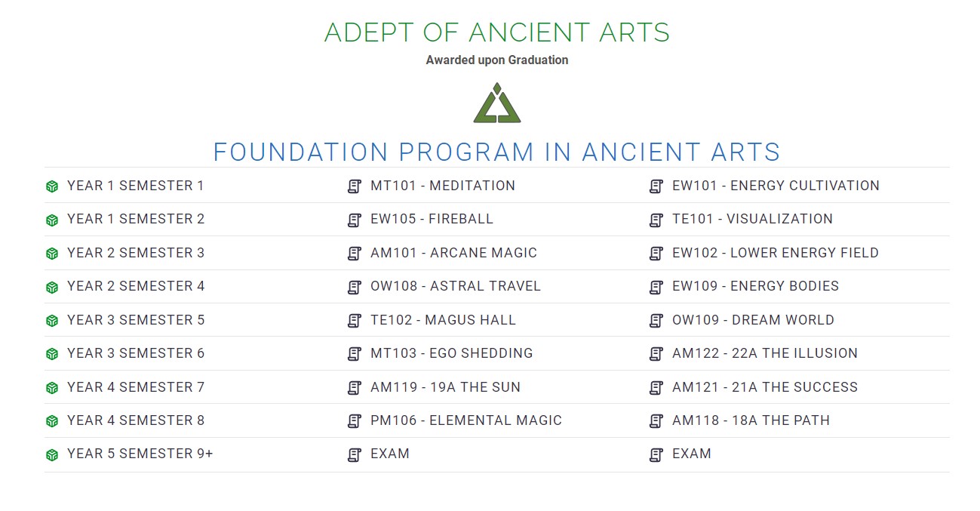Select the TE102 - Magus Hall entry
The width and height of the screenshot is (980, 511).
coord(443,320)
